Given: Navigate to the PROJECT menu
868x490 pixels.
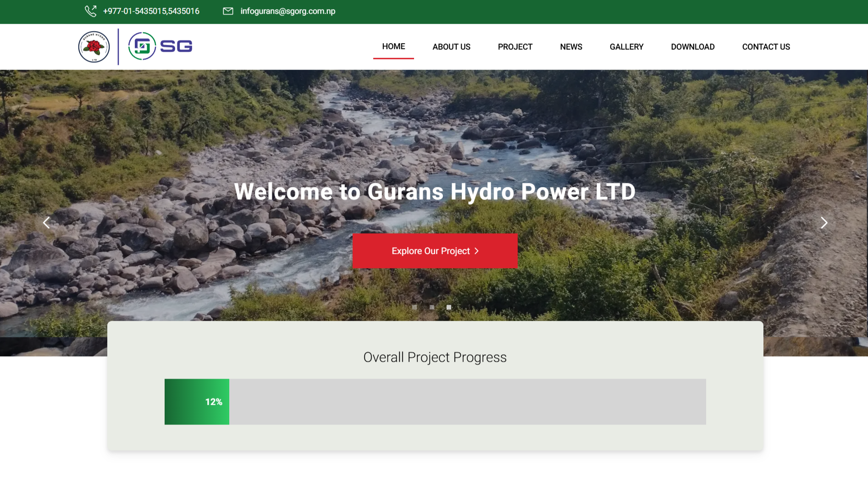Looking at the screenshot, I should tap(515, 47).
